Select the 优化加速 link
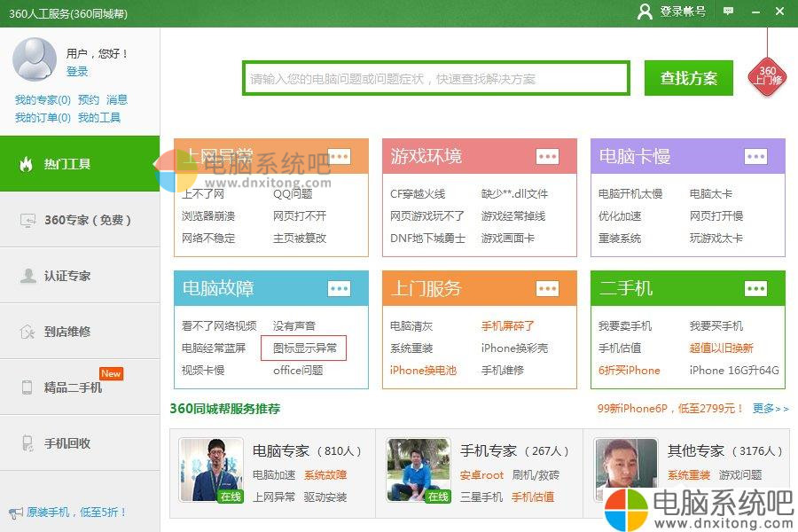798x532 pixels. click(620, 215)
